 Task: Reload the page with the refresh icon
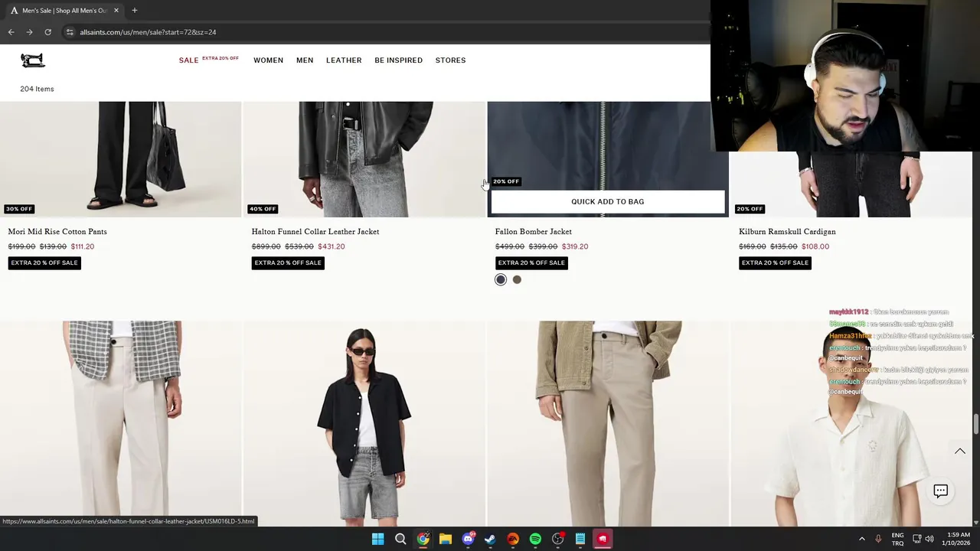47,32
